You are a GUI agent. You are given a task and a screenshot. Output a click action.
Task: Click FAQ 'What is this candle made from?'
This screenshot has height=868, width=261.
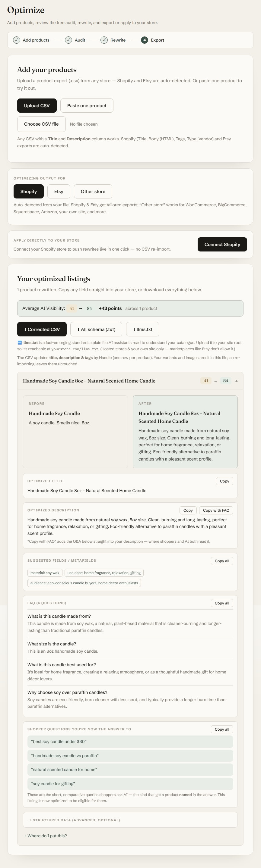pos(59,616)
